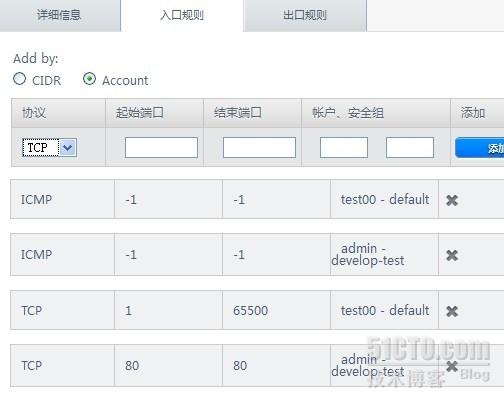
Task: Delete the ICMP admin - develop-test rule
Action: click(452, 255)
